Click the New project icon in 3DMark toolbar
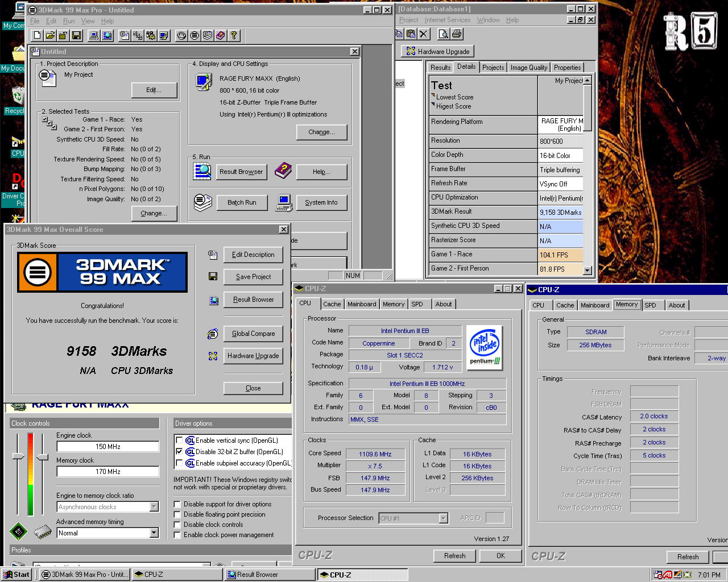 tap(38, 35)
